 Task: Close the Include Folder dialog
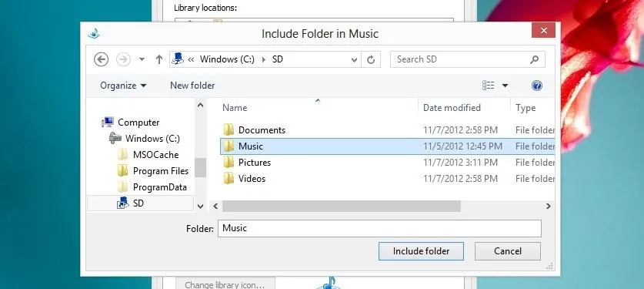[x=543, y=30]
